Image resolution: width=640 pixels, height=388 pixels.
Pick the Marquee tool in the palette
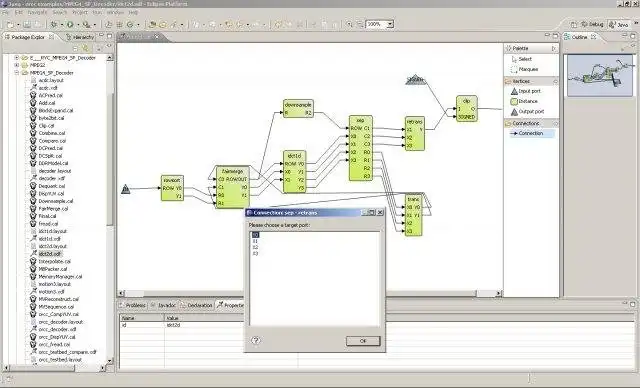(524, 69)
